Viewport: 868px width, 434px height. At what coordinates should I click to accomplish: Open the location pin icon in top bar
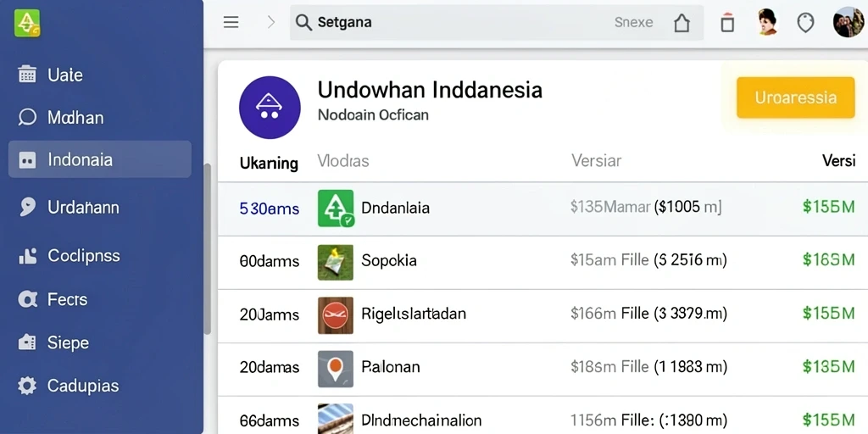805,23
